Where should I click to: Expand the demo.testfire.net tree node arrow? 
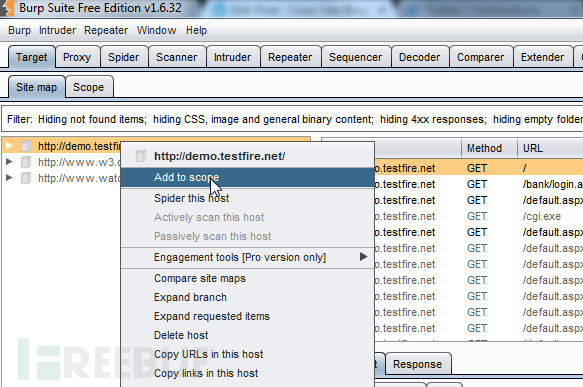9,146
